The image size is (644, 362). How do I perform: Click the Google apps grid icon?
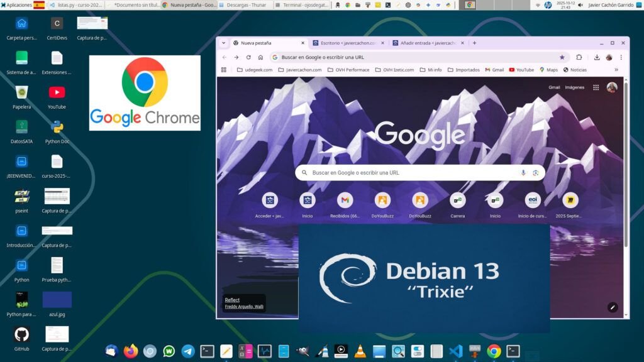point(596,87)
